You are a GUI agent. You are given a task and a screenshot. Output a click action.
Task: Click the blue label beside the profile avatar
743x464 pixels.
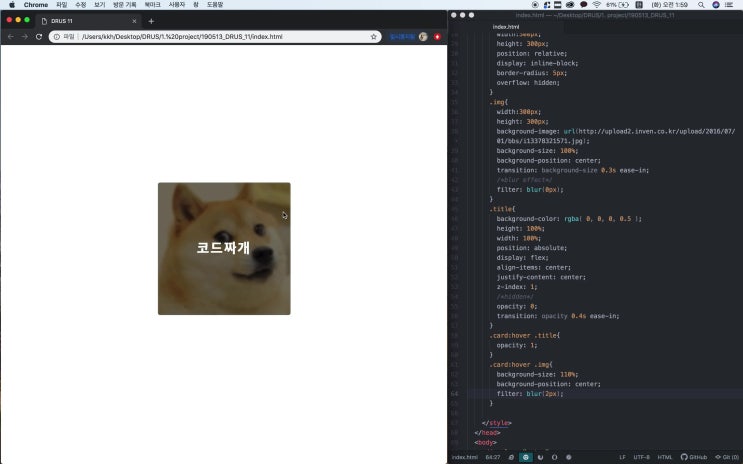402,36
